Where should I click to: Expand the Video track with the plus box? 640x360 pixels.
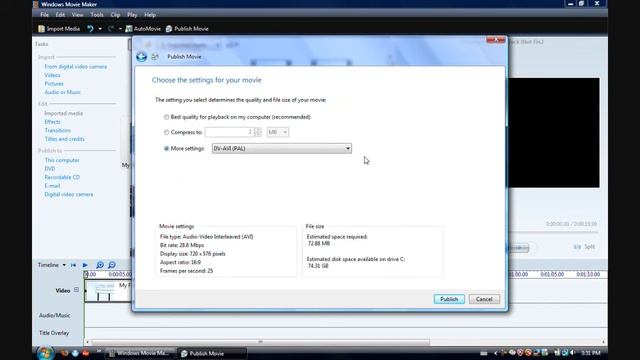(76, 290)
